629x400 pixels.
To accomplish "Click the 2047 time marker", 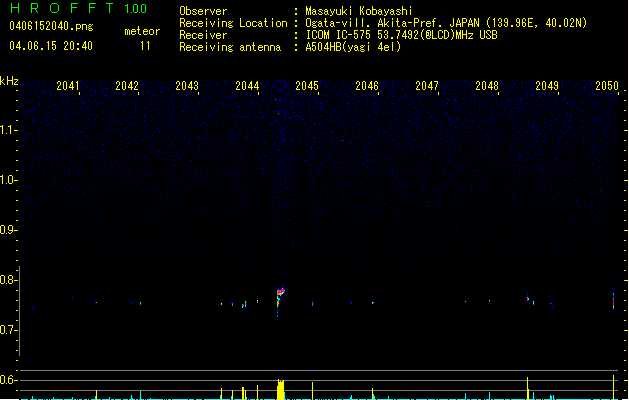I will (x=427, y=86).
